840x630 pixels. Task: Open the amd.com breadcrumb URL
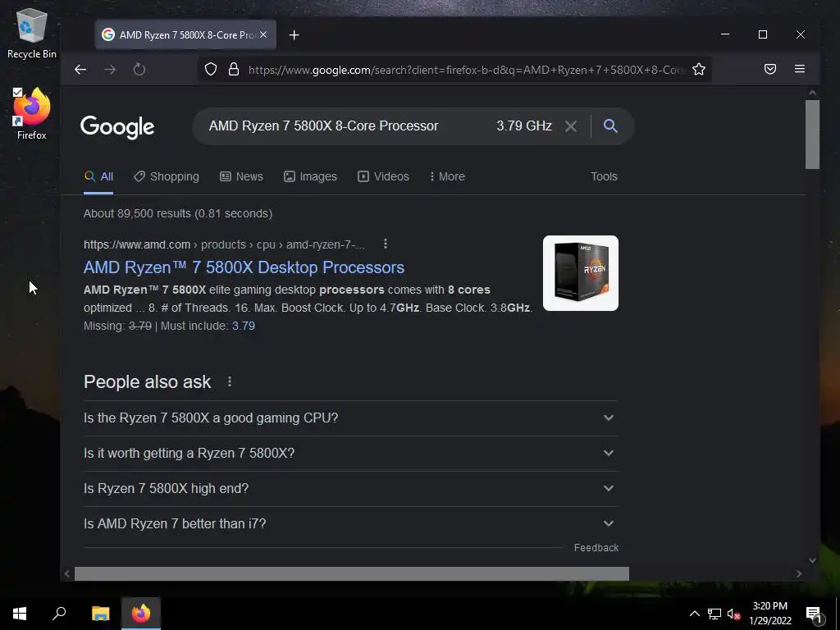tap(224, 244)
